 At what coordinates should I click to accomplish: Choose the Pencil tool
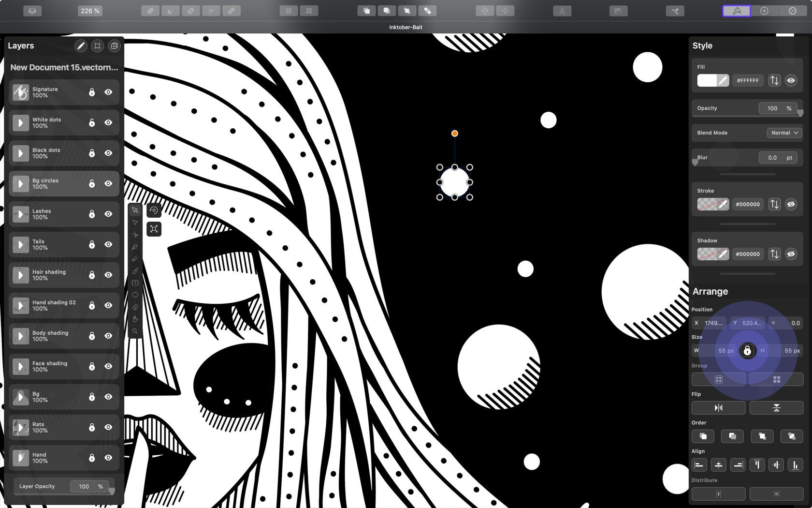click(x=135, y=259)
